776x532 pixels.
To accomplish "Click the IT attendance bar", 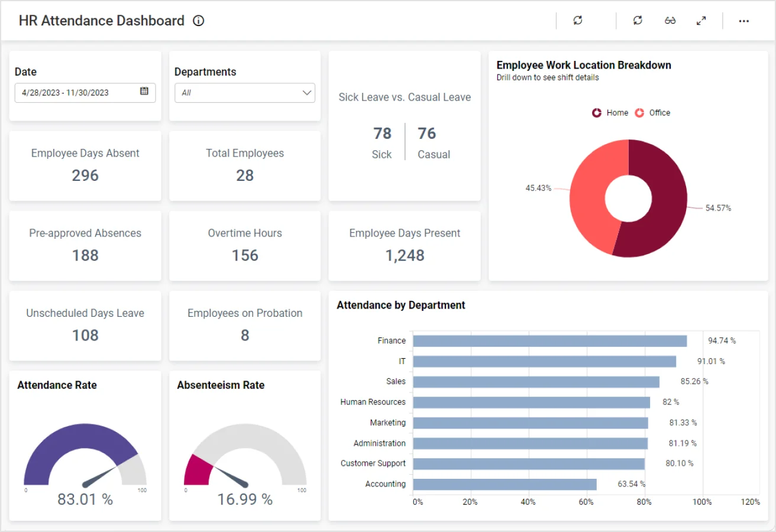I will (x=544, y=362).
